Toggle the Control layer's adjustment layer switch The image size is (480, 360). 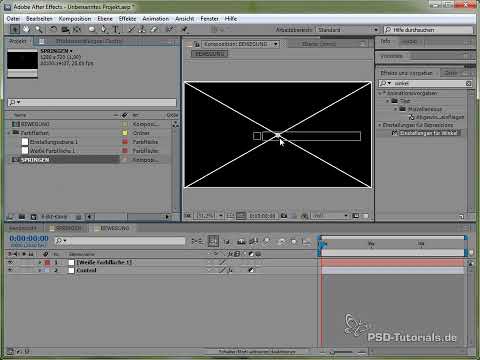(251, 270)
